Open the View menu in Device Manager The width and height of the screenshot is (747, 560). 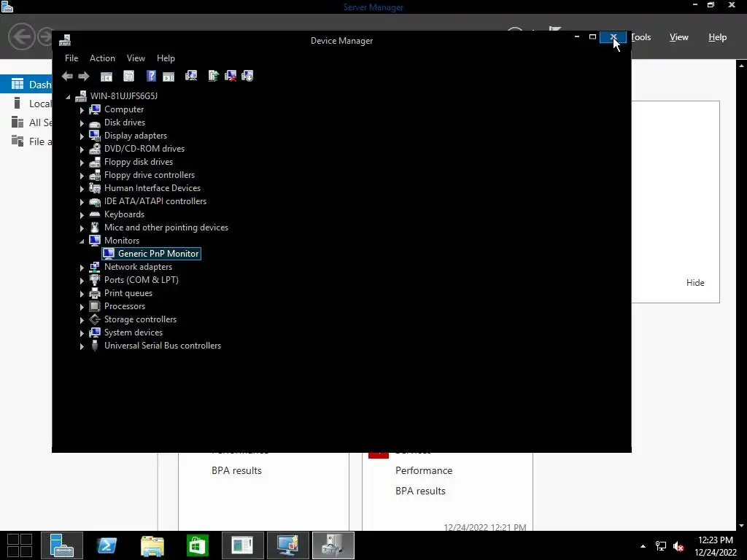(136, 58)
